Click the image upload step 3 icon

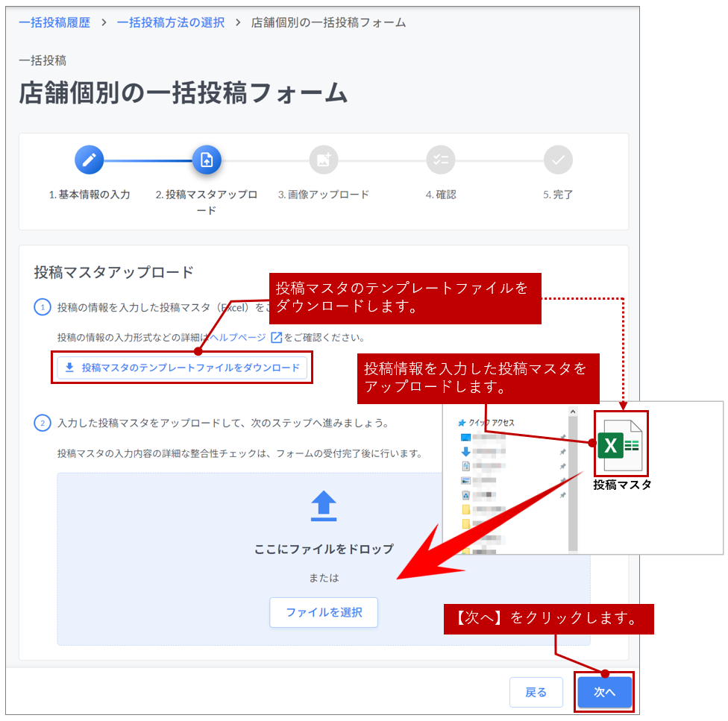[x=324, y=160]
